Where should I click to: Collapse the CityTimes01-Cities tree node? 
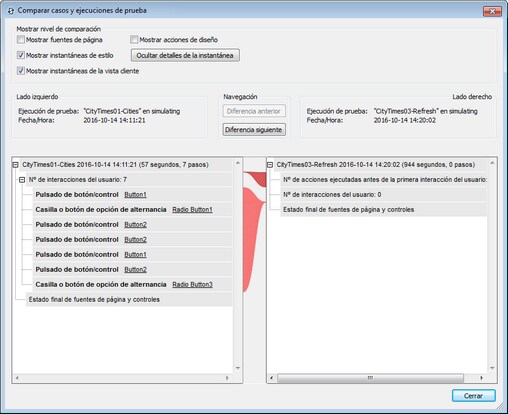(15, 165)
